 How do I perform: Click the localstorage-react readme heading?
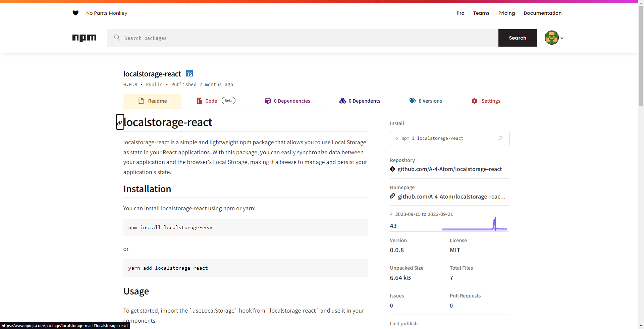(x=168, y=122)
